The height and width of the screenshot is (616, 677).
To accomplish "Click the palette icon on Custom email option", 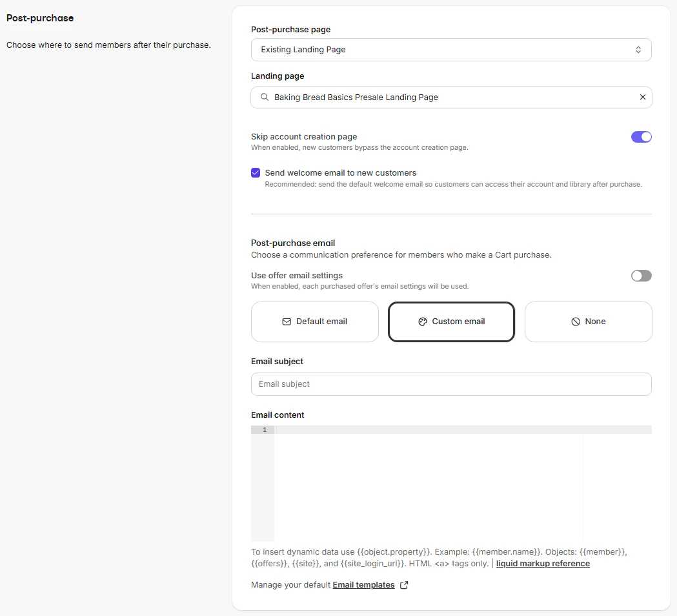I will coord(423,321).
